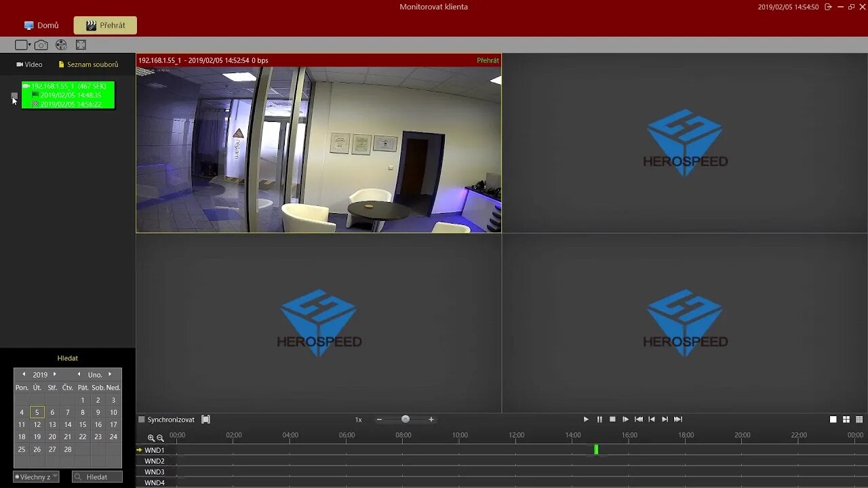Advance one frame with the step button

(x=625, y=420)
